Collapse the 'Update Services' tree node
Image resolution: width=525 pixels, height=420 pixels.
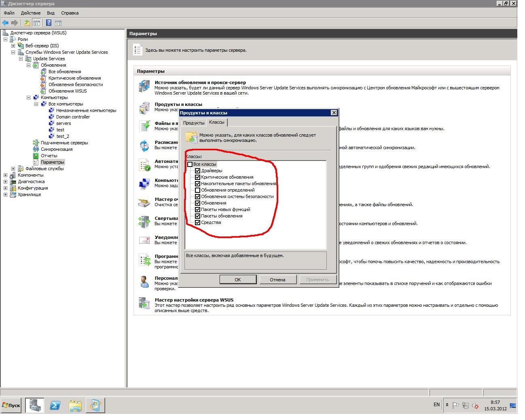pos(21,59)
